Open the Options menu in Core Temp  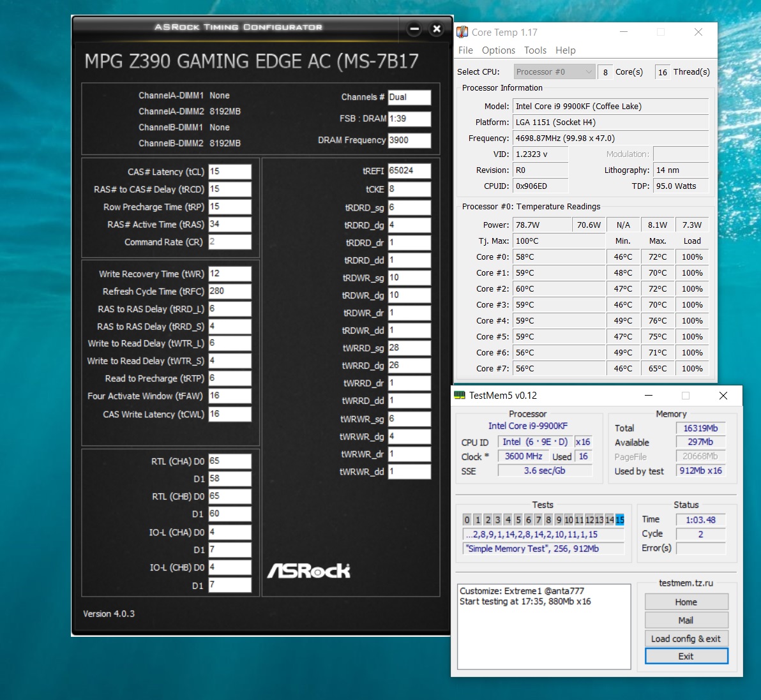tap(498, 50)
